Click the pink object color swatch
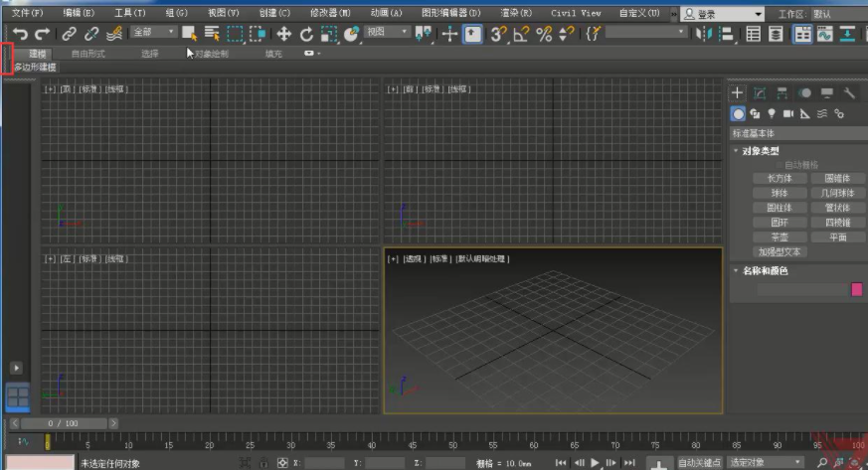The height and width of the screenshot is (470, 868). pyautogui.click(x=856, y=289)
